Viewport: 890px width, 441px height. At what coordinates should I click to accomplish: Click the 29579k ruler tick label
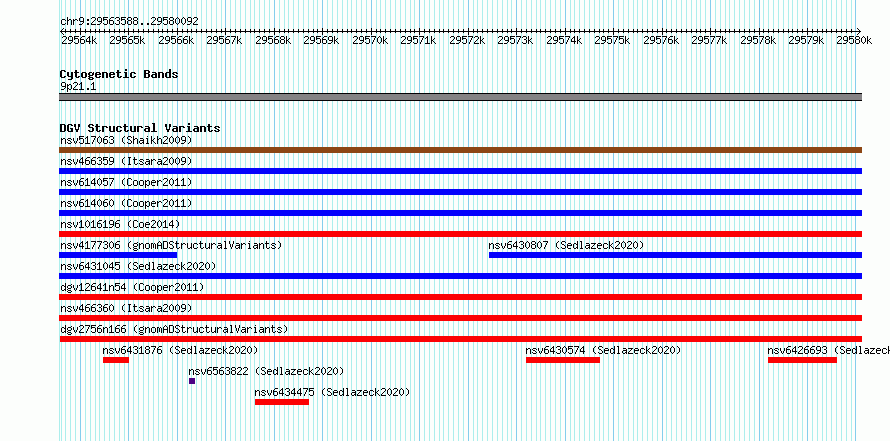[807, 40]
